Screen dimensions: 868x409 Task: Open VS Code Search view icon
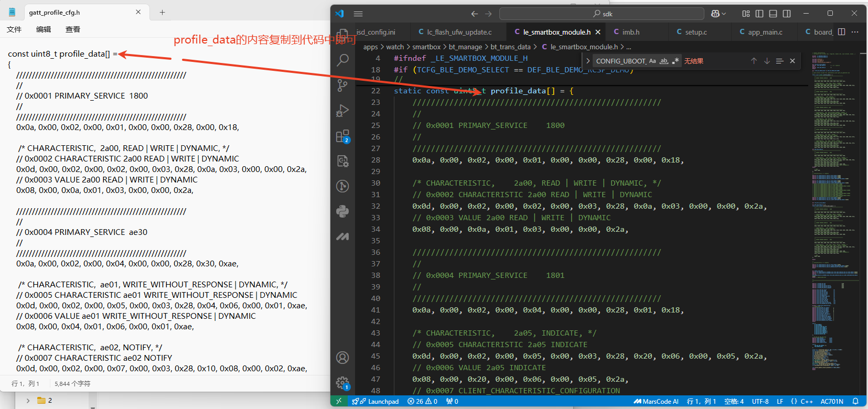(342, 60)
